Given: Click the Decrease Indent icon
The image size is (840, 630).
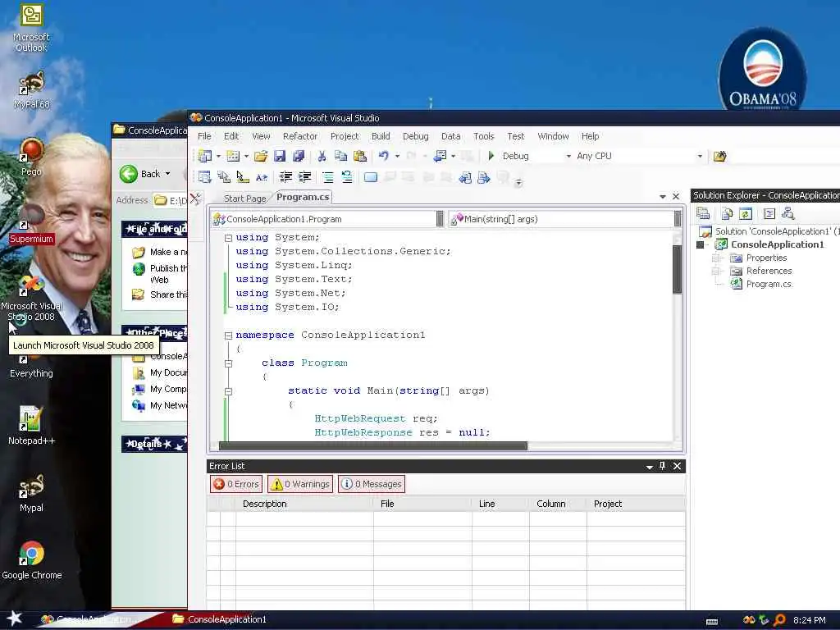Looking at the screenshot, I should pyautogui.click(x=285, y=177).
